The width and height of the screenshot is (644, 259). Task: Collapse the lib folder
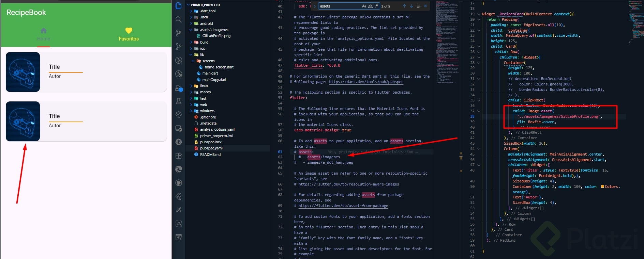tap(191, 54)
